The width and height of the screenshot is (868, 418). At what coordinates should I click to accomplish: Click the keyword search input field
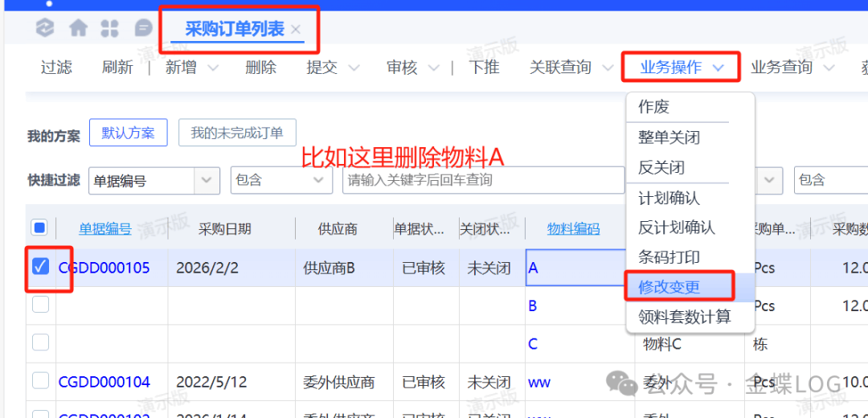pyautogui.click(x=482, y=180)
